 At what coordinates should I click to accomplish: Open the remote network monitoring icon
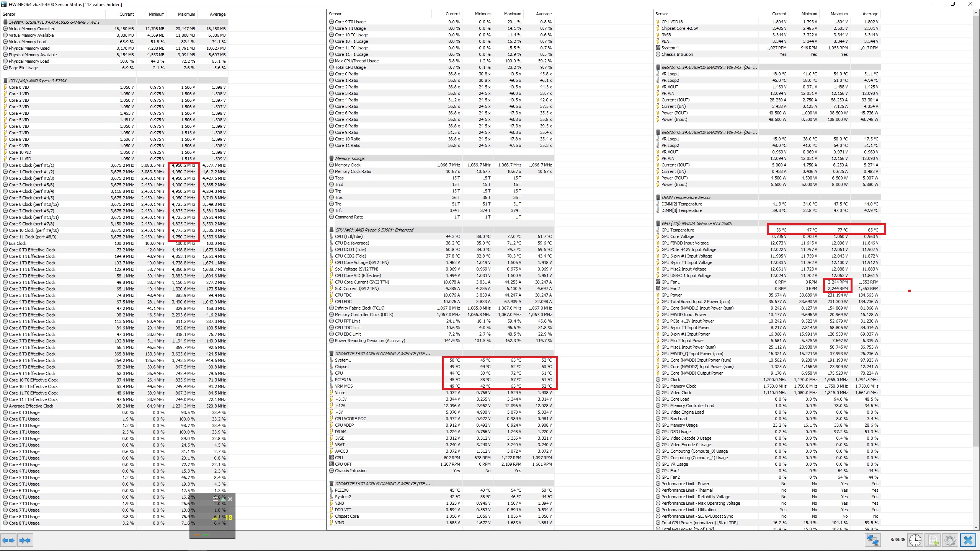coord(872,540)
